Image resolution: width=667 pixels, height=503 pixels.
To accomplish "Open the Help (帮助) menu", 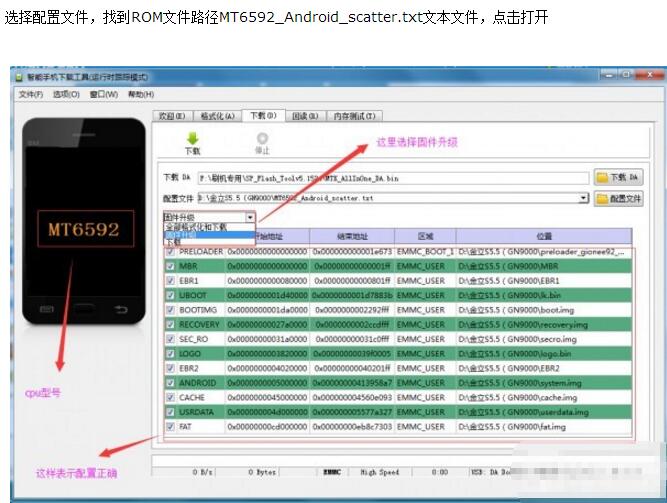I will coord(141,94).
